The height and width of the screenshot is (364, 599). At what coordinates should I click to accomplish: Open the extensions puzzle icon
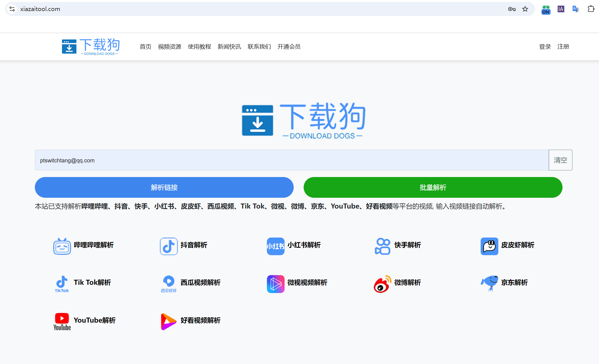point(591,9)
